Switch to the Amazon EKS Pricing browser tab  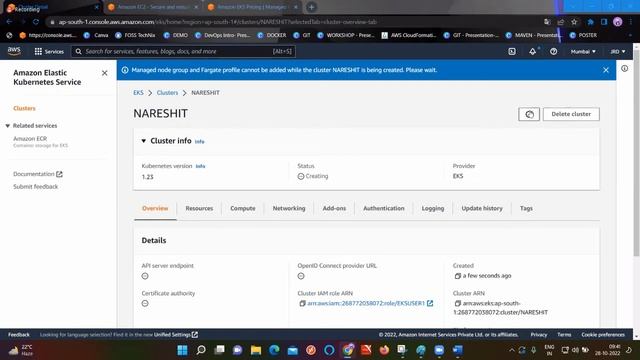tap(253, 7)
